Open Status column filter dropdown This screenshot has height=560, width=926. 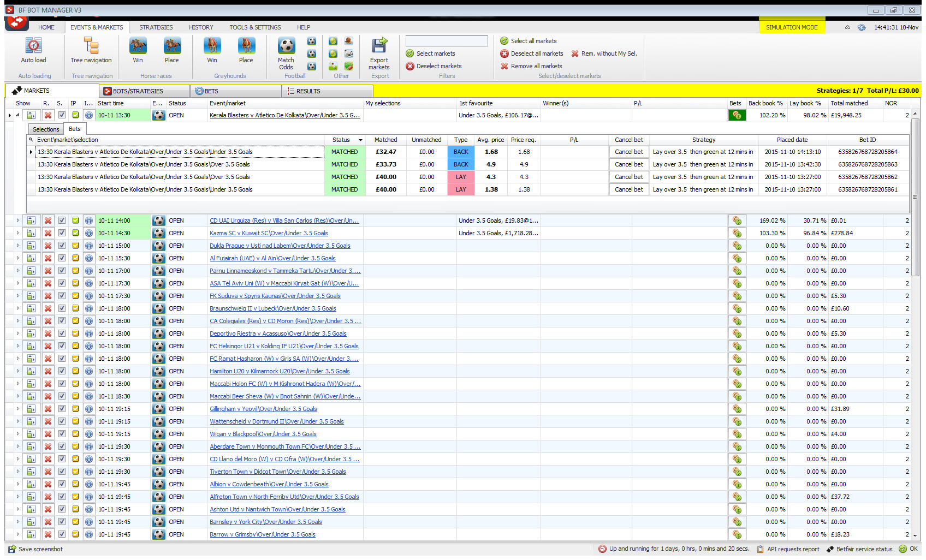pos(360,140)
